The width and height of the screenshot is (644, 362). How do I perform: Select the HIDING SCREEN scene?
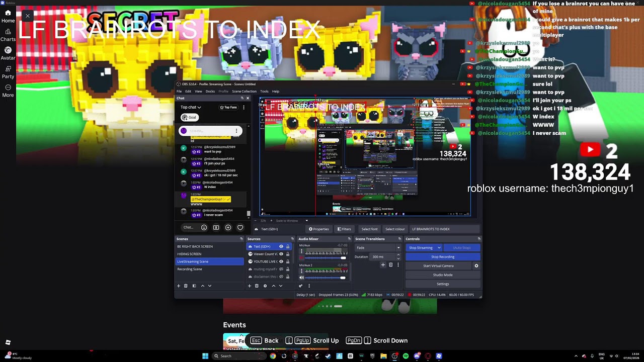(209, 254)
